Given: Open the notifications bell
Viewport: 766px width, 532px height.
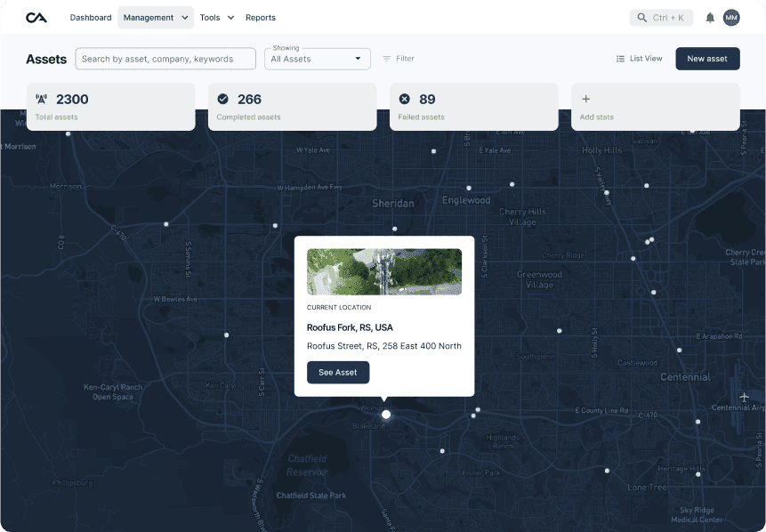Looking at the screenshot, I should pos(710,18).
